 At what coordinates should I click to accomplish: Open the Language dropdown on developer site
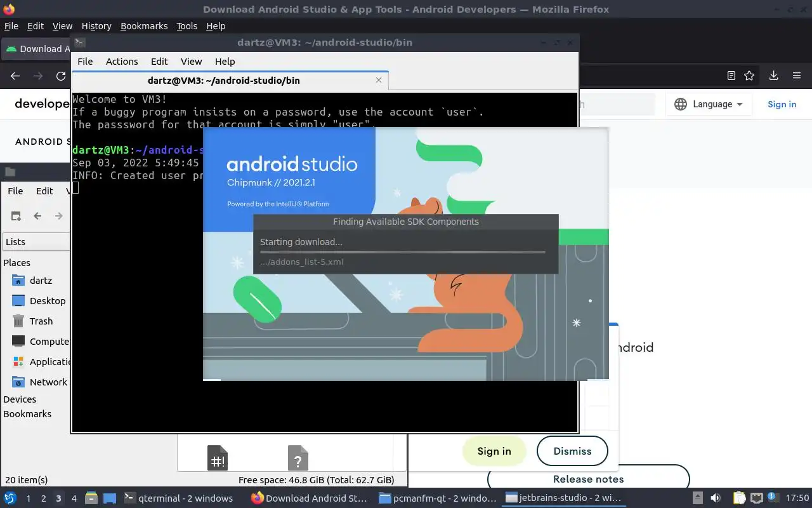709,104
